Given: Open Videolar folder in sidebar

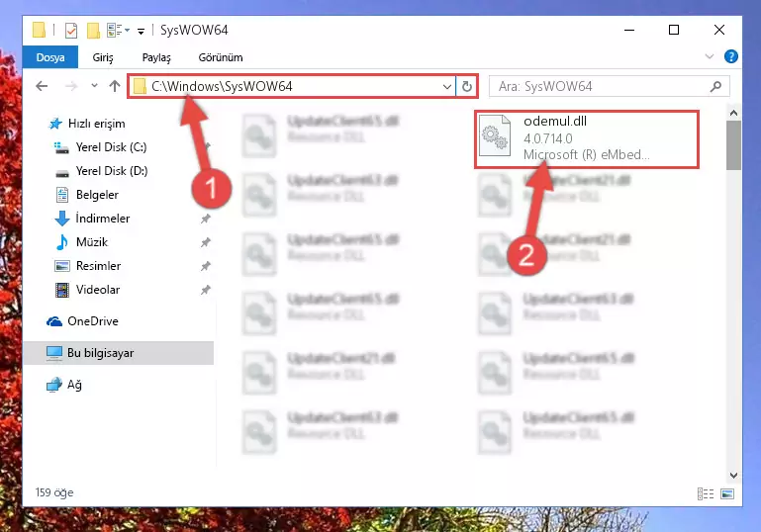Looking at the screenshot, I should tap(98, 290).
